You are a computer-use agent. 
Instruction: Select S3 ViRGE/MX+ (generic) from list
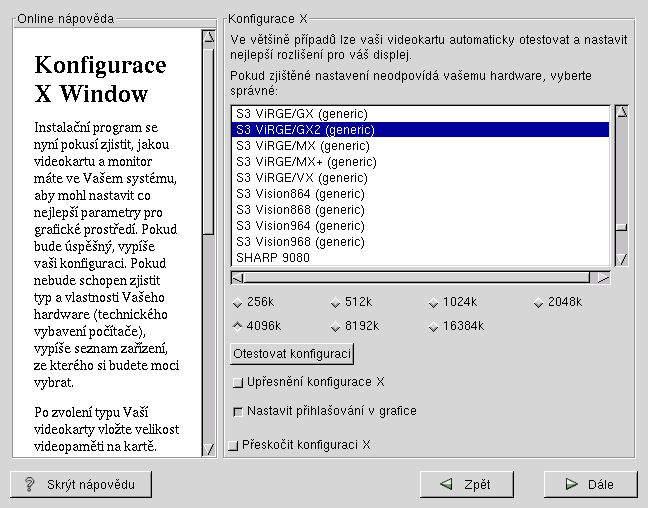tap(306, 161)
